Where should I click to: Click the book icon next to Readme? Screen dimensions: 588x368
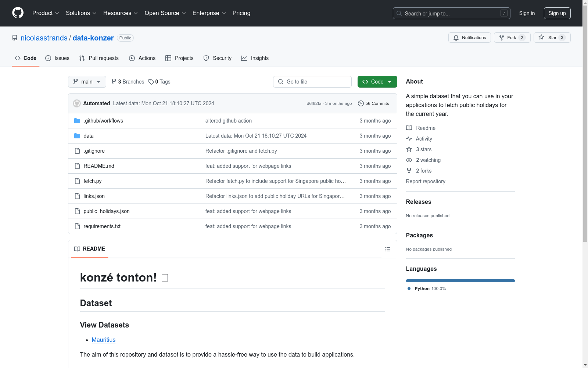pos(409,128)
